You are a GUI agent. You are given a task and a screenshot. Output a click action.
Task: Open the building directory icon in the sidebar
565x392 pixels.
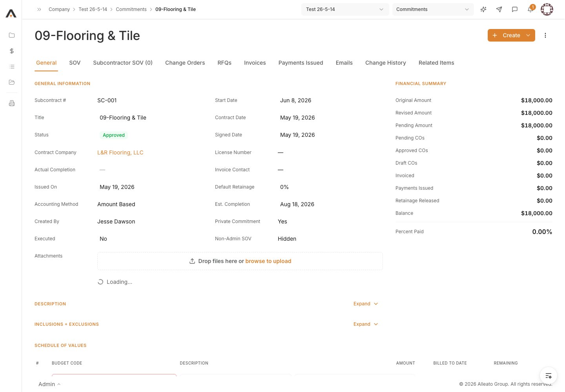12,103
